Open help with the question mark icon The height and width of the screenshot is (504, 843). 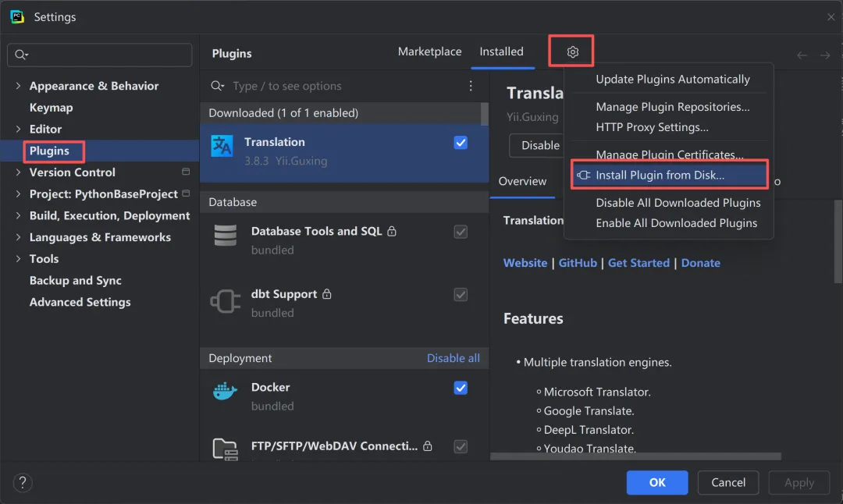[x=23, y=482]
